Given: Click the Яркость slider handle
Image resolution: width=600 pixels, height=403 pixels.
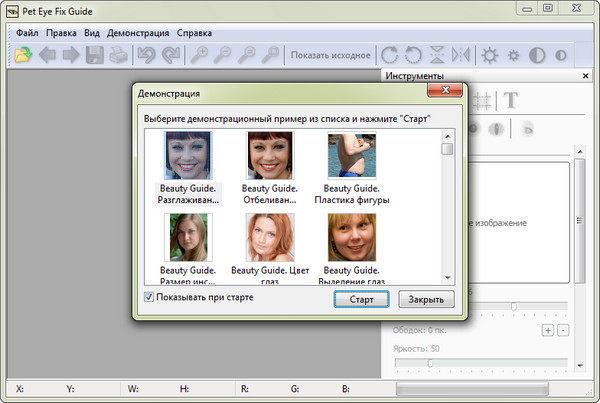Looking at the screenshot, I should 430,362.
